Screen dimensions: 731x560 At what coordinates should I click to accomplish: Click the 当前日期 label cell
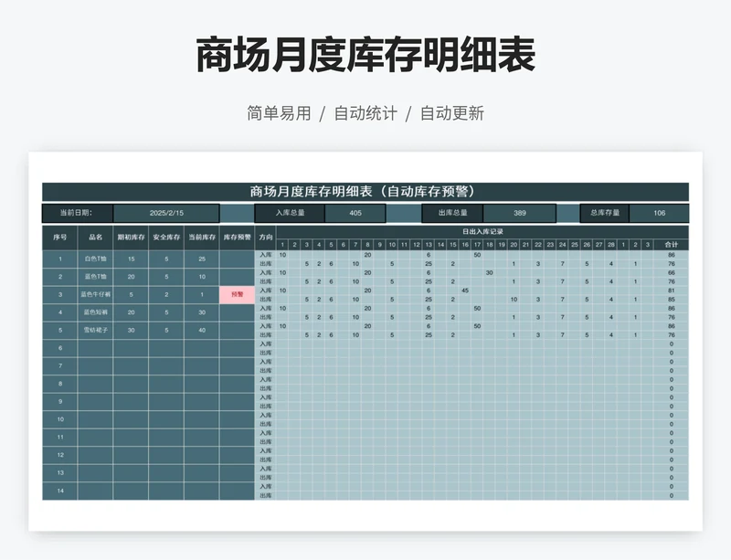click(x=78, y=213)
